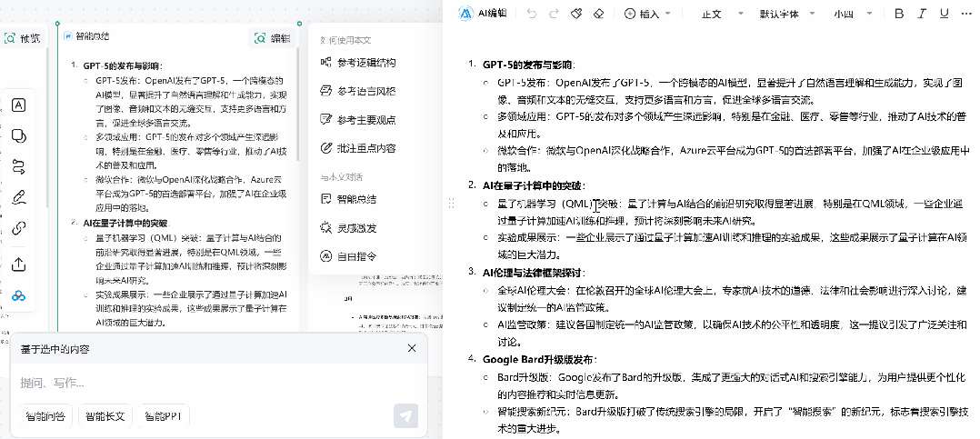Click heading AI伦理与法律框架探讨 in editor
Screen dimensions: 980x439
click(x=534, y=273)
